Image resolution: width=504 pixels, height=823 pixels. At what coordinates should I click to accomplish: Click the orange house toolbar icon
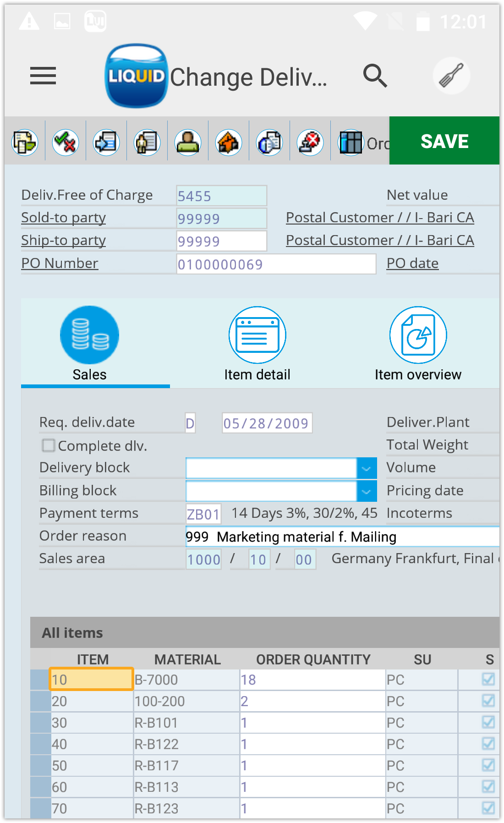point(229,143)
